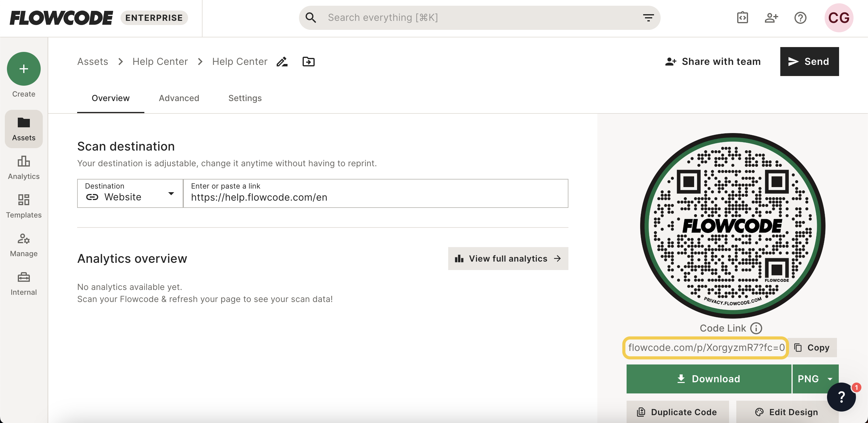Open the help question mark icon in header

pos(800,17)
